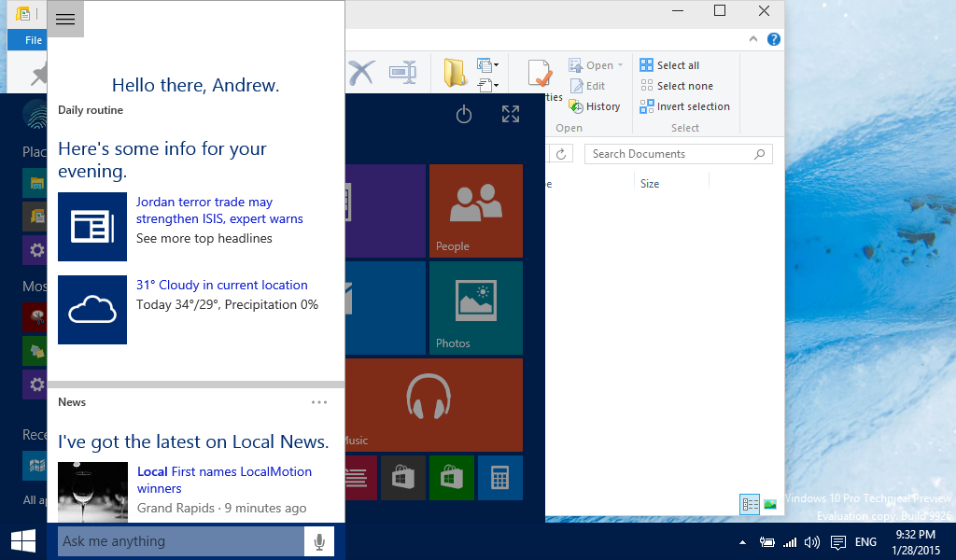Viewport: 956px width, 560px height.
Task: Click See more top headlines
Action: [x=204, y=238]
